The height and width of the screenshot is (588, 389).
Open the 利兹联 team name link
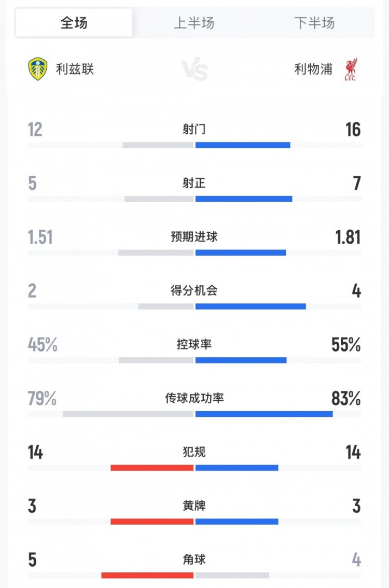(75, 69)
